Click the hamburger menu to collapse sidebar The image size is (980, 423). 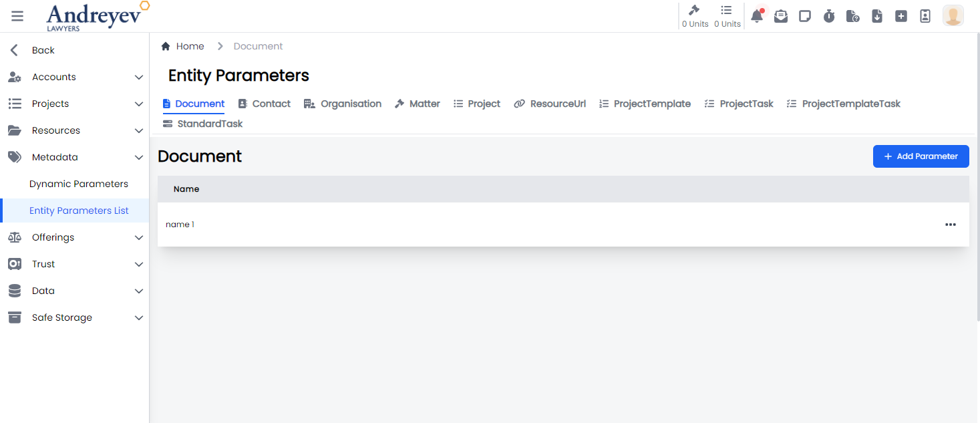(x=17, y=15)
